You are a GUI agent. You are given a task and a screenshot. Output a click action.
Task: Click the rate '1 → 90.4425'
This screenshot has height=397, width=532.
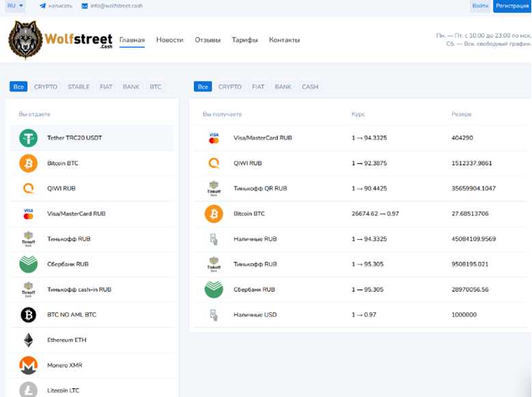click(x=369, y=189)
